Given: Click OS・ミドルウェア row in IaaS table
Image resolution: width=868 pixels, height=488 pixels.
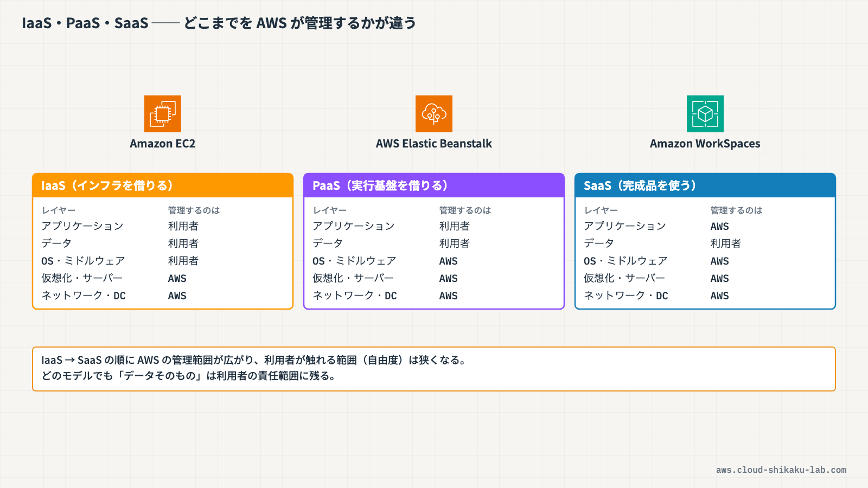Looking at the screenshot, I should tap(163, 261).
